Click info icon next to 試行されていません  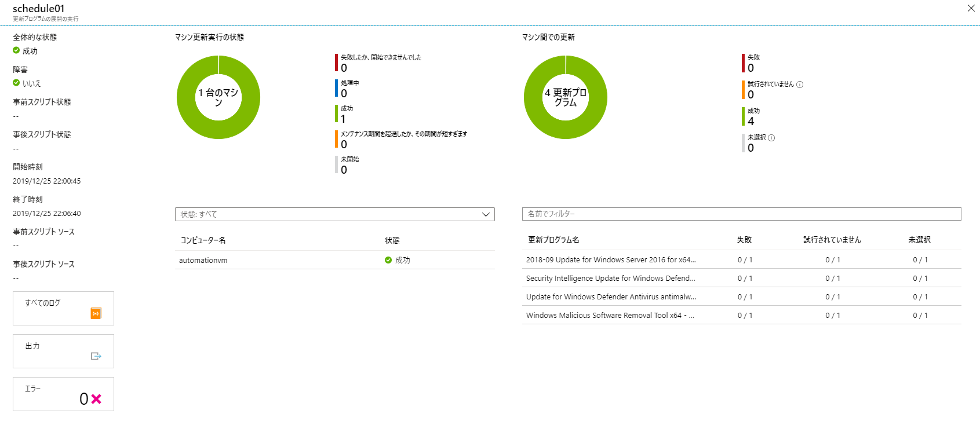[x=800, y=85]
